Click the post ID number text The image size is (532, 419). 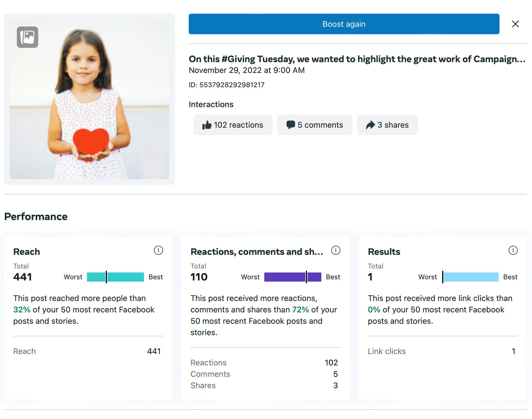(232, 85)
